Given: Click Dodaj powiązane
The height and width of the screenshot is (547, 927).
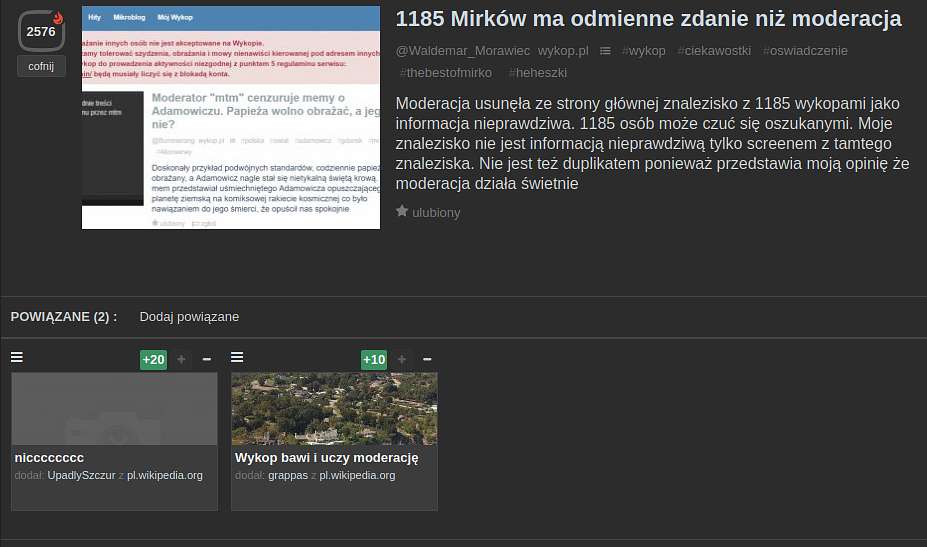Looking at the screenshot, I should [189, 317].
